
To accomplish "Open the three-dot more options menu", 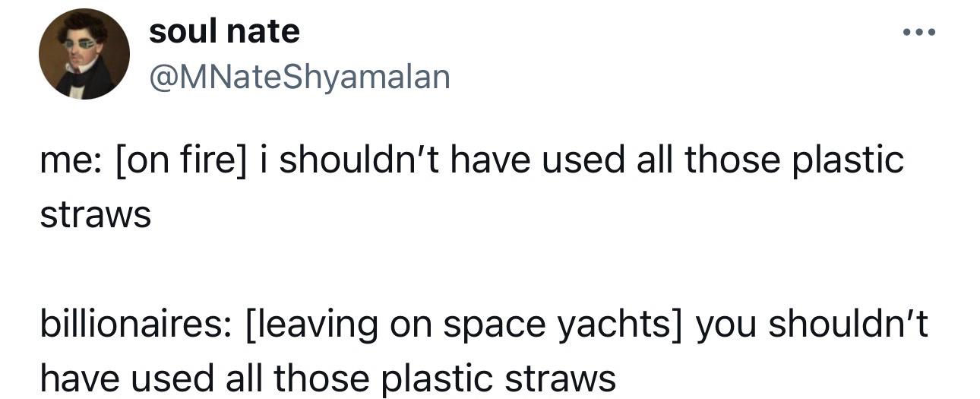I will click(918, 34).
